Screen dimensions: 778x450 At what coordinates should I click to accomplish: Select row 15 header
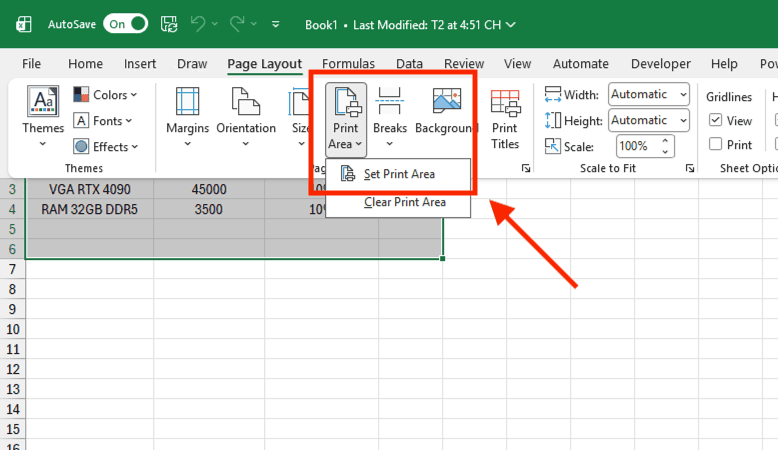click(x=12, y=429)
